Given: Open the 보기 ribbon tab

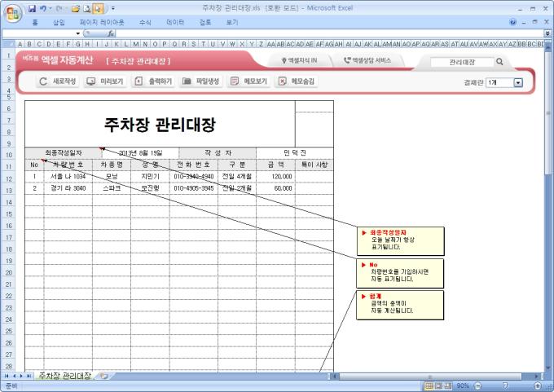Looking at the screenshot, I should (231, 22).
